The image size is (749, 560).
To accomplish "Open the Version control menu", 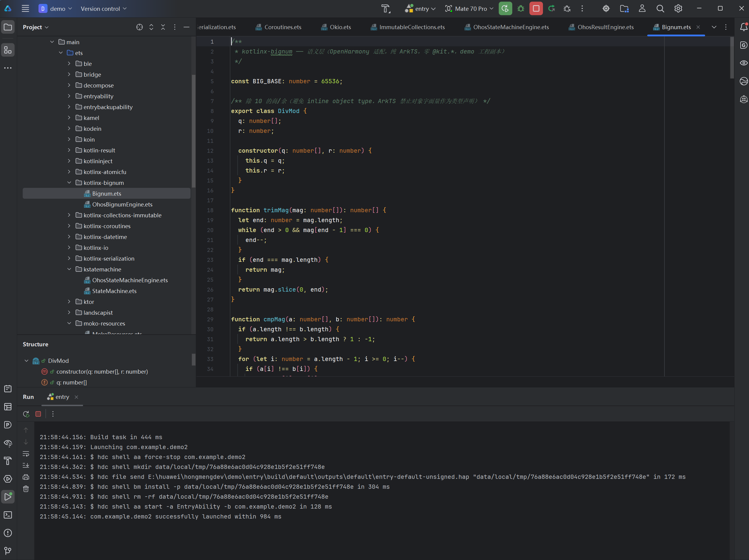I will tap(103, 9).
